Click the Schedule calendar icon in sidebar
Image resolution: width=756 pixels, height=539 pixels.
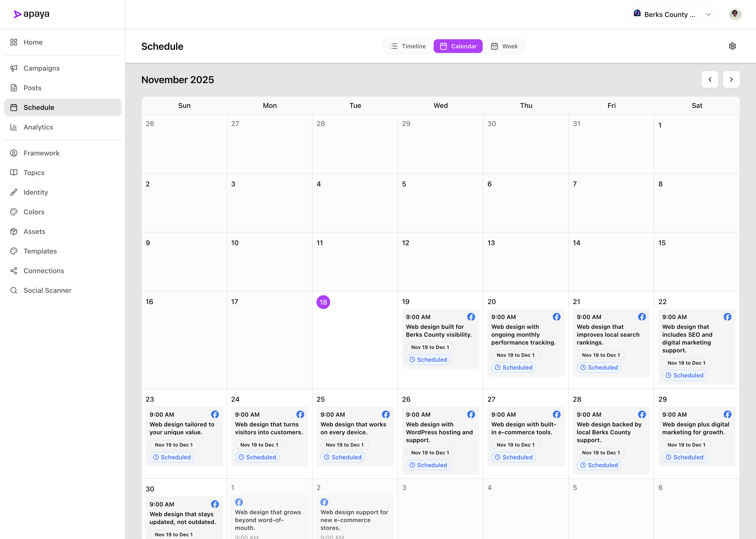(13, 107)
